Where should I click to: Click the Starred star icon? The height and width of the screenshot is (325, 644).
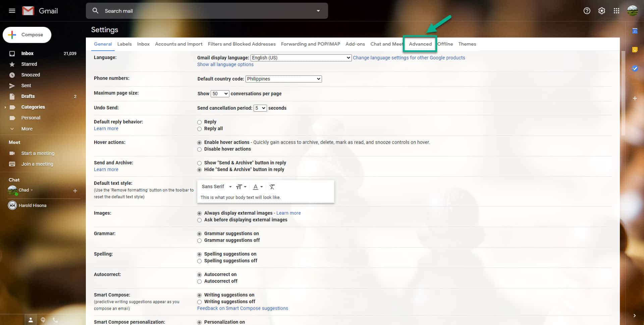(x=12, y=64)
